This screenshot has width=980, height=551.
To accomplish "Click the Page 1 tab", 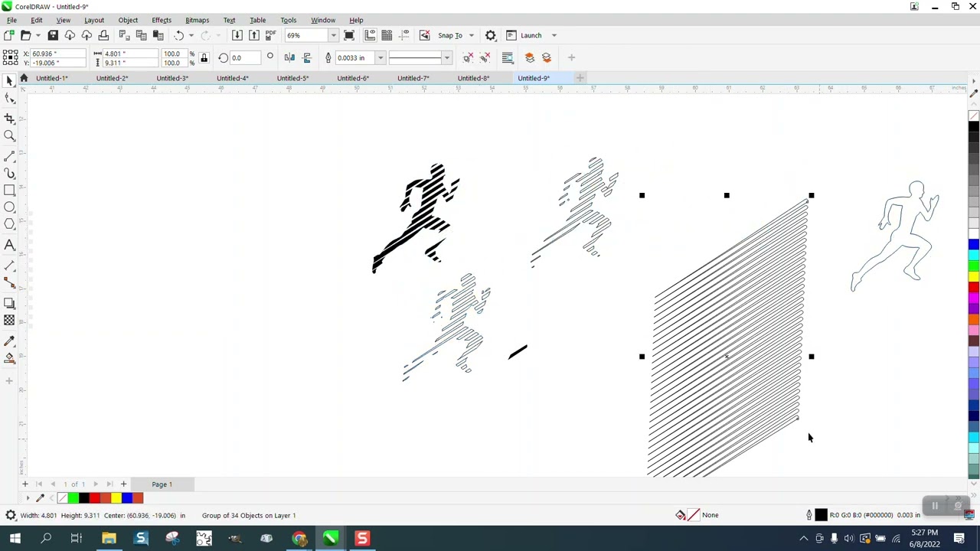I will pos(162,484).
